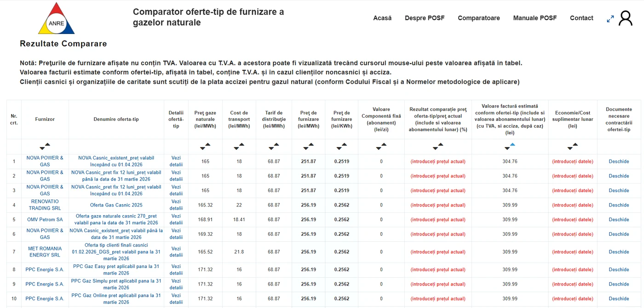Select gas price 168.91 cell

click(205, 220)
